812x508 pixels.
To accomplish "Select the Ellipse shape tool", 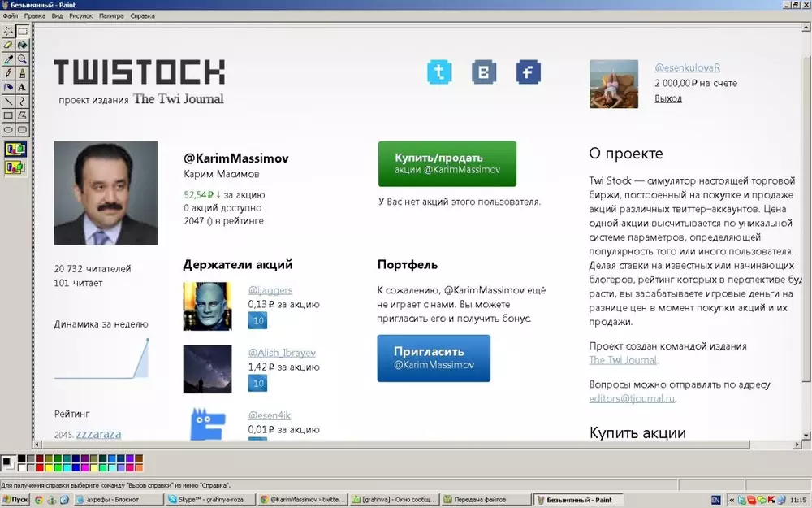I will coord(8,129).
